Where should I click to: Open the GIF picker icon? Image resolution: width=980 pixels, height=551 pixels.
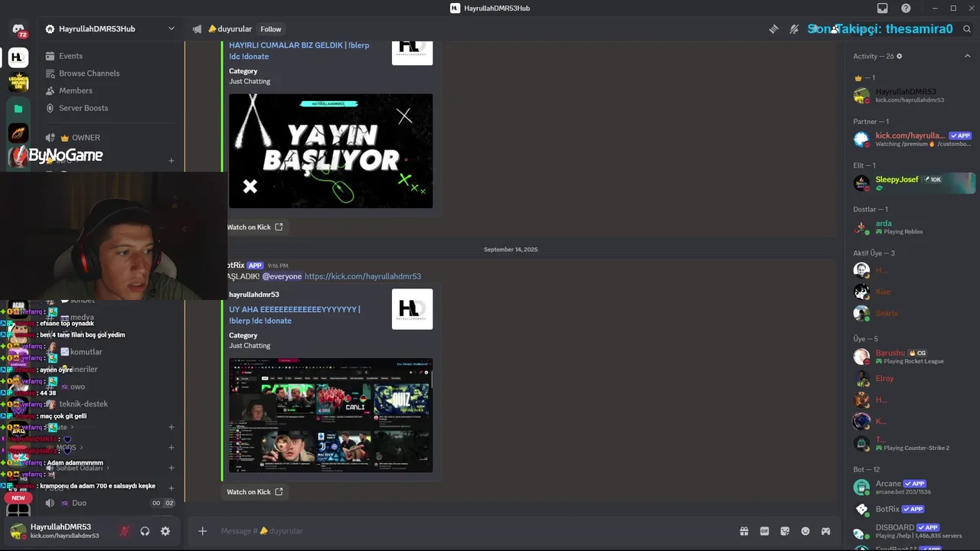(x=764, y=531)
